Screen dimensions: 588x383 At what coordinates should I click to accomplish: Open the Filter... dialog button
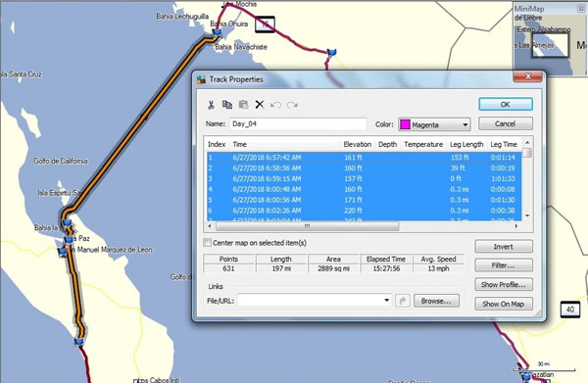coord(504,265)
